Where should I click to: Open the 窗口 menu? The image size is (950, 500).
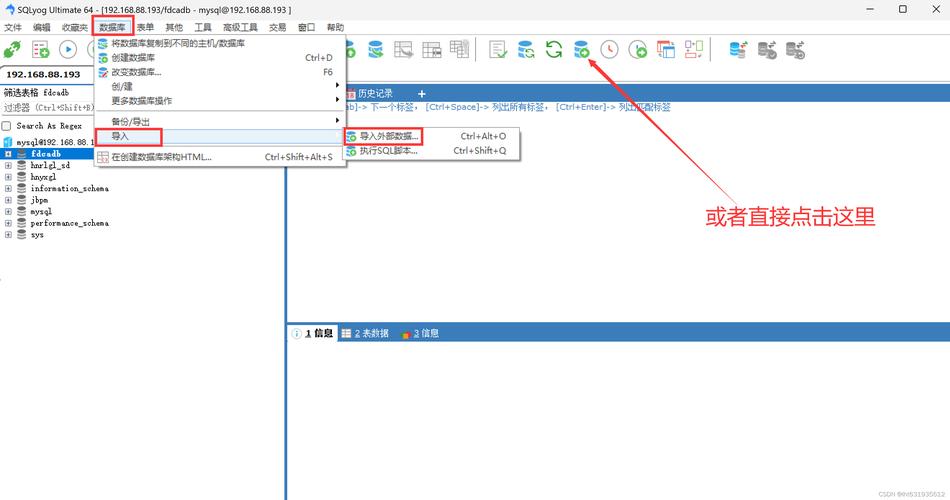coord(307,27)
